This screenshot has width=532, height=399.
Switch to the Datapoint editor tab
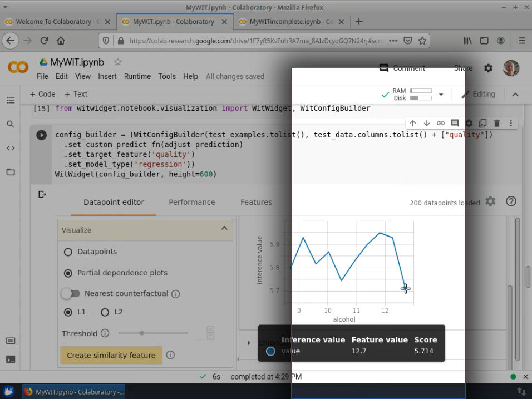pyautogui.click(x=114, y=202)
